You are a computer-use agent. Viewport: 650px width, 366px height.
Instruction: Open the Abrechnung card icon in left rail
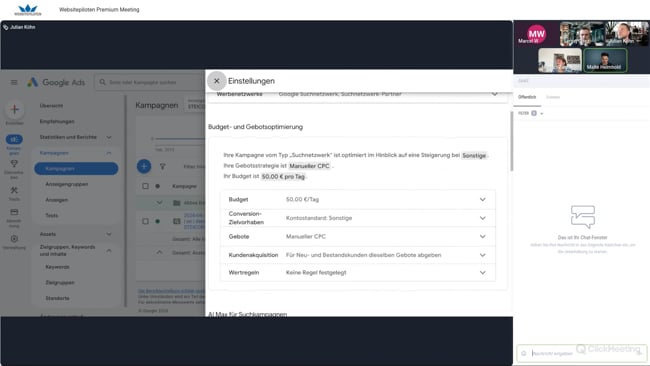(x=14, y=212)
